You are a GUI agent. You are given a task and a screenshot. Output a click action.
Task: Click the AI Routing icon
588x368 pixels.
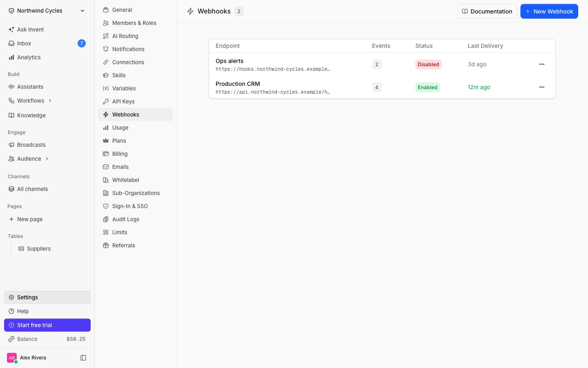(106, 36)
